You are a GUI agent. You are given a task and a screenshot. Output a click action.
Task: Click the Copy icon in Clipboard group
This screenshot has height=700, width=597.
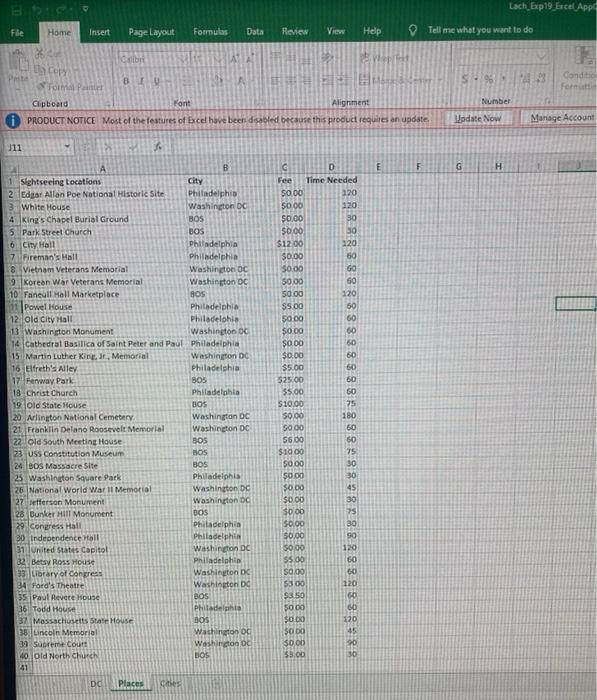40,70
